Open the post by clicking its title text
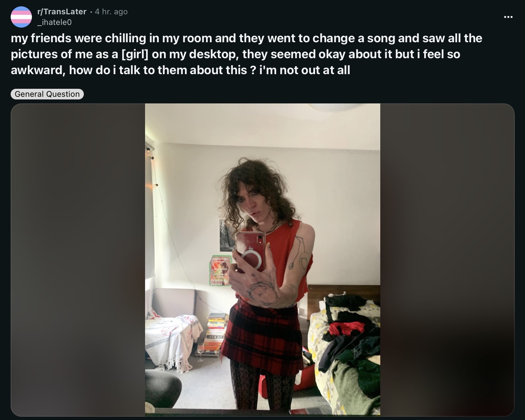 tap(246, 54)
